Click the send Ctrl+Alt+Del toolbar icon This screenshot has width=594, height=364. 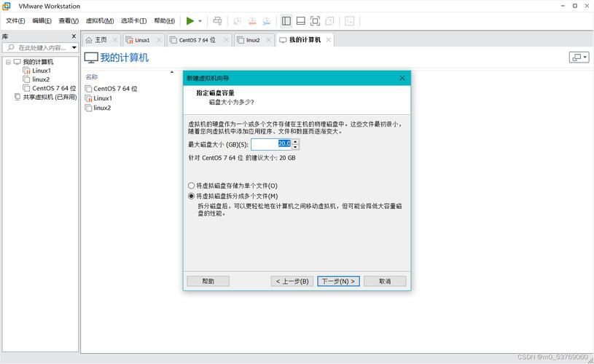[x=217, y=21]
